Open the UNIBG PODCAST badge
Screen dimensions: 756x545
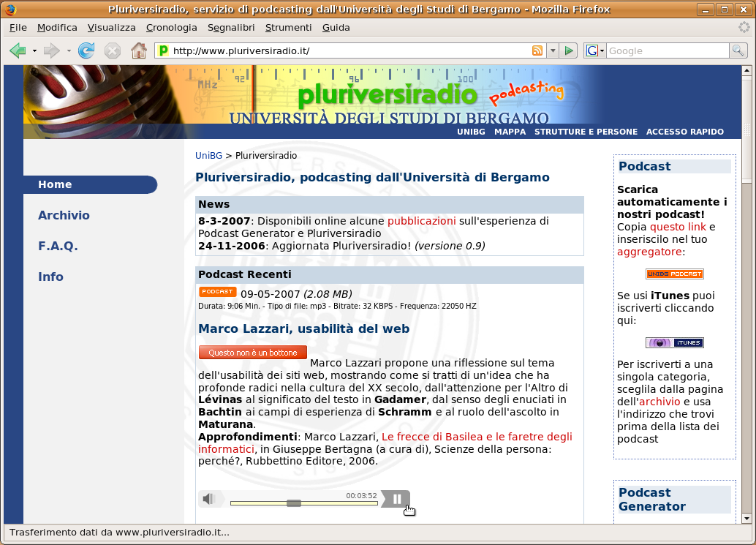pos(674,274)
